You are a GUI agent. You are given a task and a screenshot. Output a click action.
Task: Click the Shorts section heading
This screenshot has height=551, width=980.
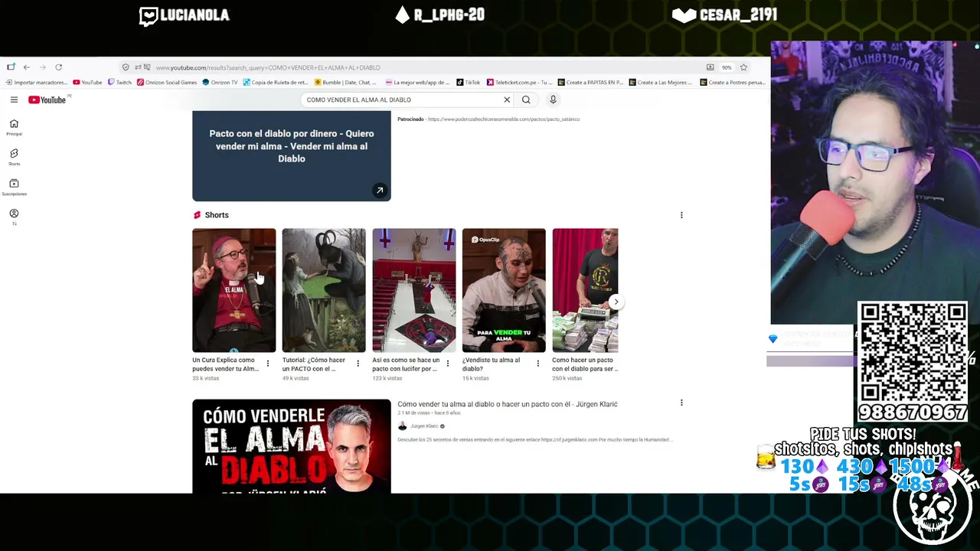[x=217, y=215]
